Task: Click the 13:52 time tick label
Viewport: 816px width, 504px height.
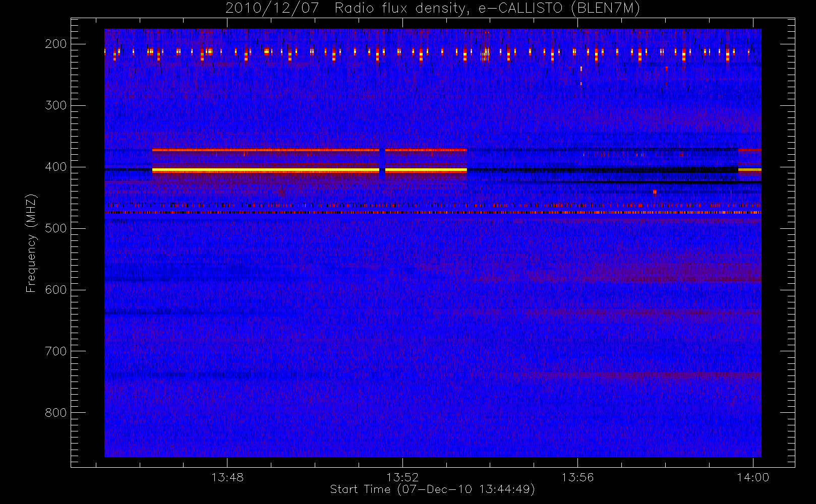Action: coord(402,477)
